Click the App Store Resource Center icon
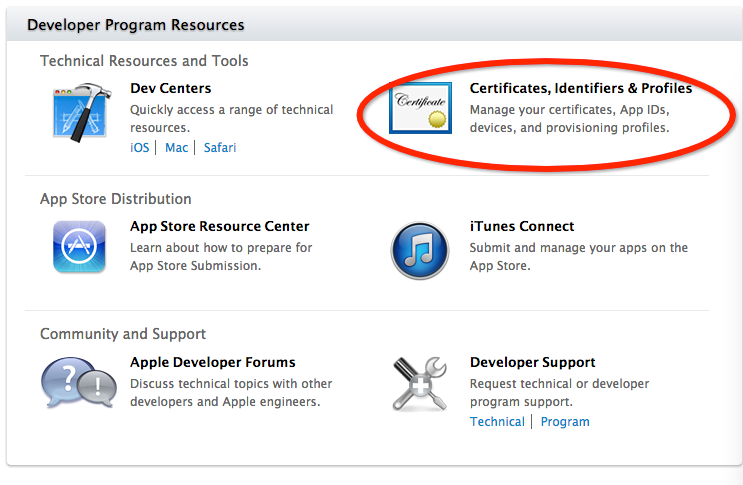The image size is (743, 485). click(78, 246)
